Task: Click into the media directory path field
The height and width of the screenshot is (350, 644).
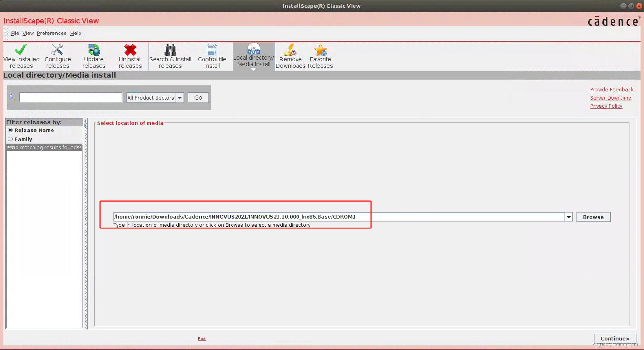Action: pos(339,217)
